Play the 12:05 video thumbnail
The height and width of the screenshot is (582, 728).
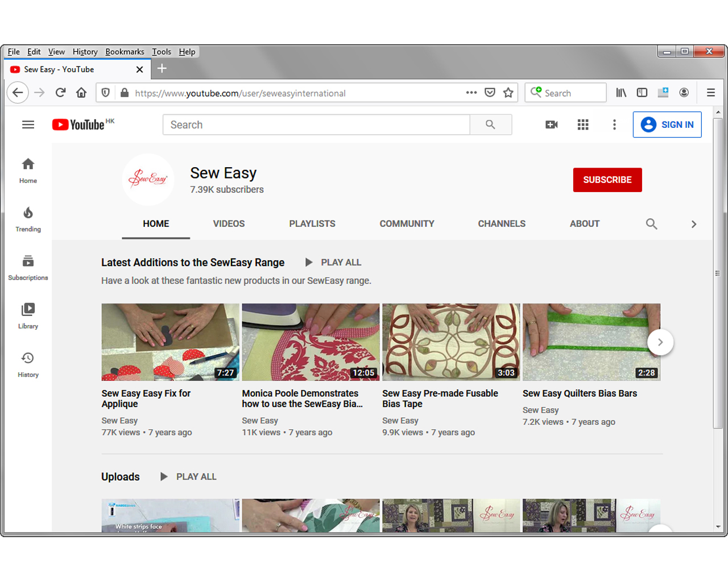311,342
